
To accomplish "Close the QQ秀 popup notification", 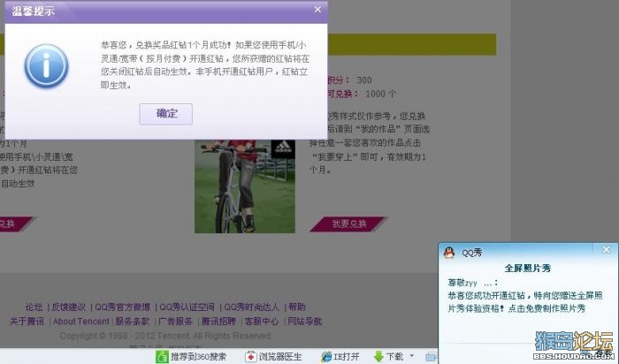I will tap(606, 249).
